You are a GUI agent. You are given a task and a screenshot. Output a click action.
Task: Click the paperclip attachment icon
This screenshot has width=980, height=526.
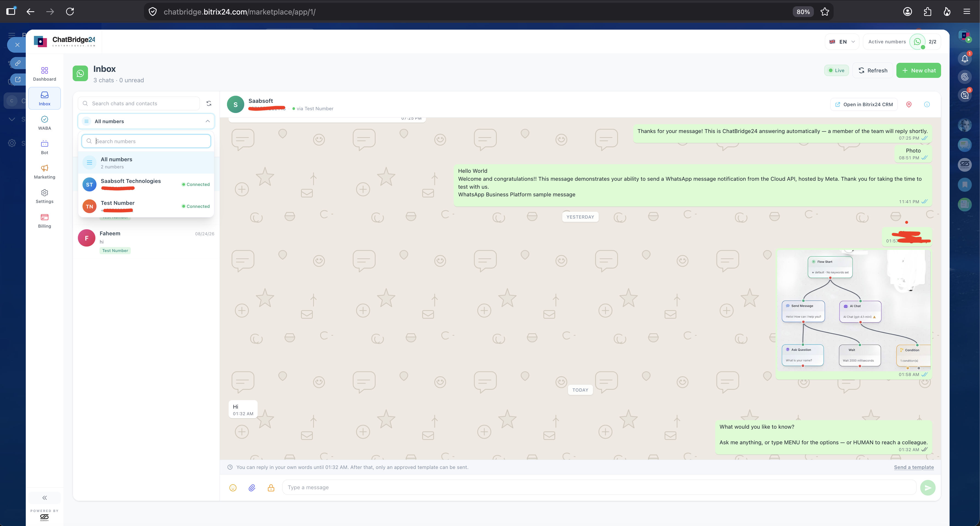click(252, 488)
